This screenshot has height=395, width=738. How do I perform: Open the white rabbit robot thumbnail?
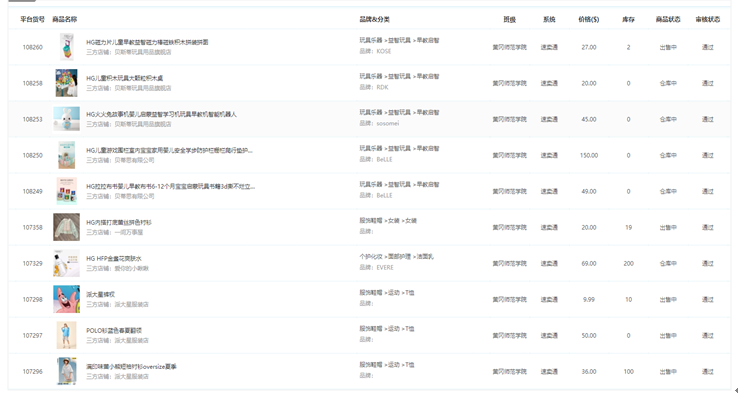pos(66,119)
